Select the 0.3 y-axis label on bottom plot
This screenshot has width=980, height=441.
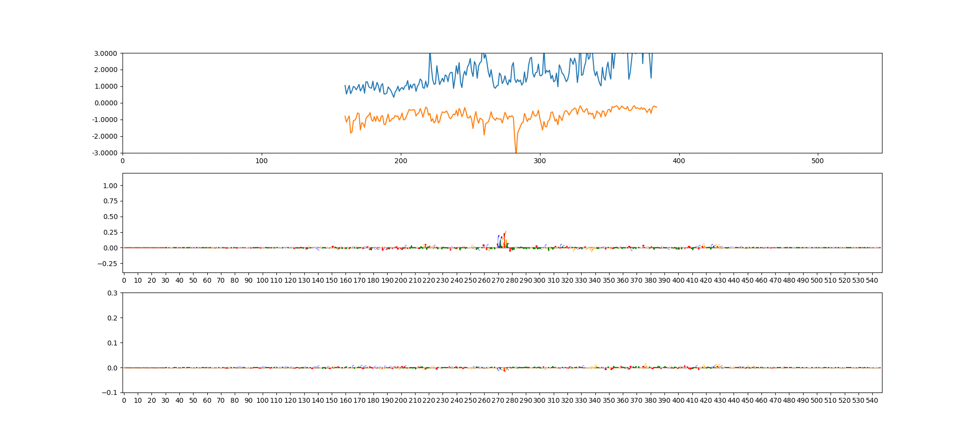[x=112, y=293]
